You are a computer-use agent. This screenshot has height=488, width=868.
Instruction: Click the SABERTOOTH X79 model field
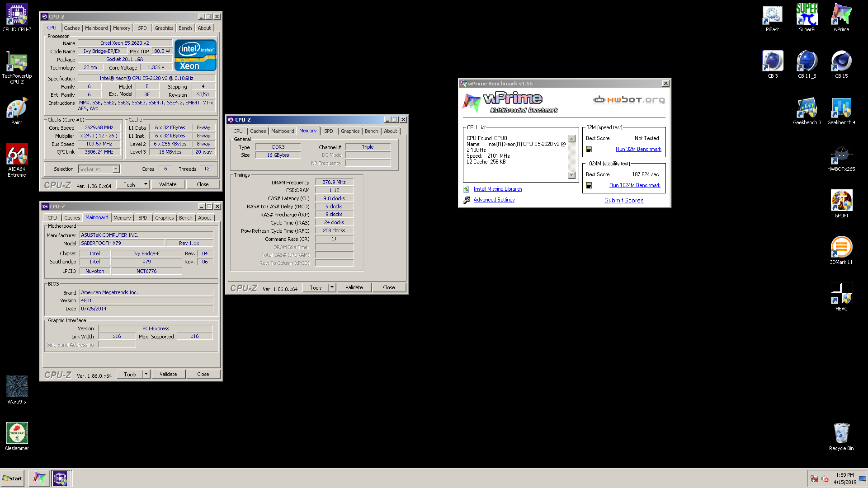[x=122, y=243]
